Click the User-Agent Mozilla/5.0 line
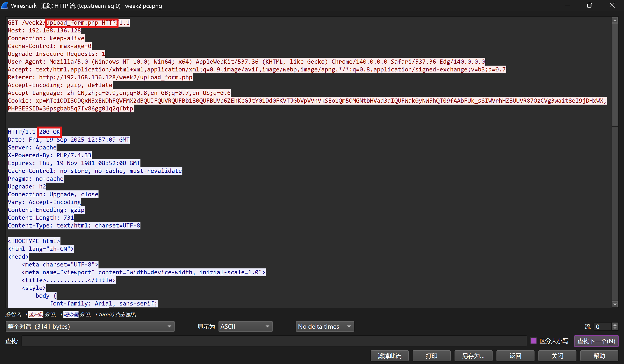This screenshot has height=364, width=624. 246,62
